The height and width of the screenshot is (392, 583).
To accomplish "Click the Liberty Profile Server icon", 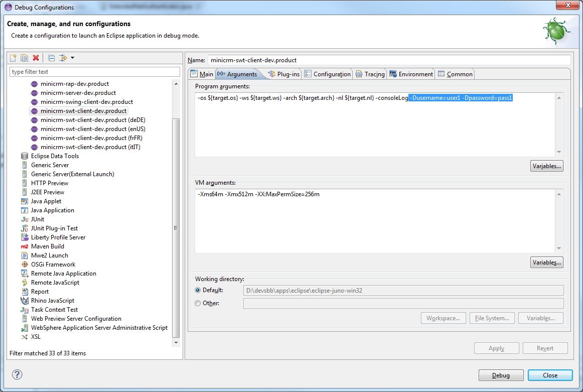I will 25,237.
